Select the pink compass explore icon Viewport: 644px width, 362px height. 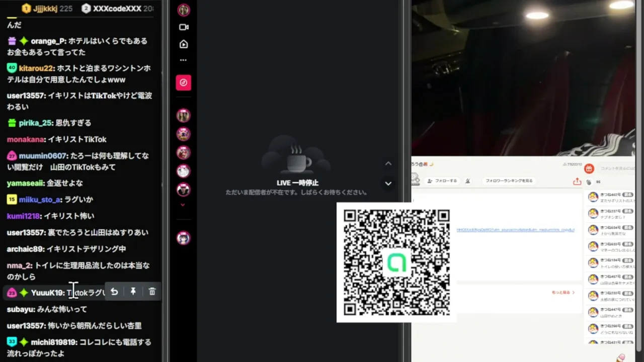click(x=184, y=82)
